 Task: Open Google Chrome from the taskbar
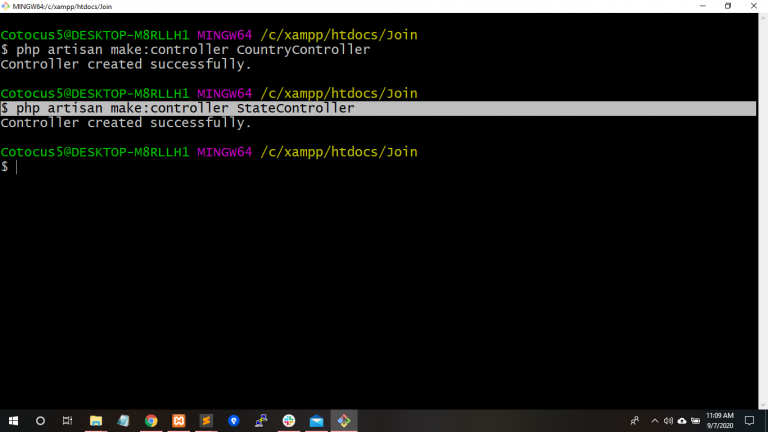pyautogui.click(x=151, y=420)
